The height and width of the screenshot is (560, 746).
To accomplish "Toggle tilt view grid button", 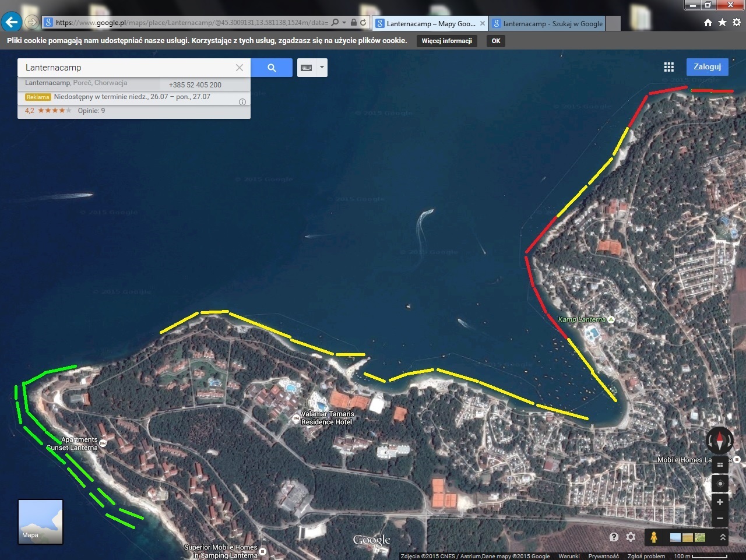I will pos(720,465).
